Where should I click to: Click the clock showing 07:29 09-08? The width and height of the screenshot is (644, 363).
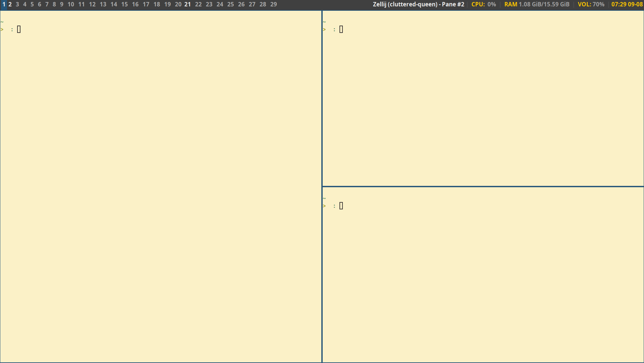(627, 4)
